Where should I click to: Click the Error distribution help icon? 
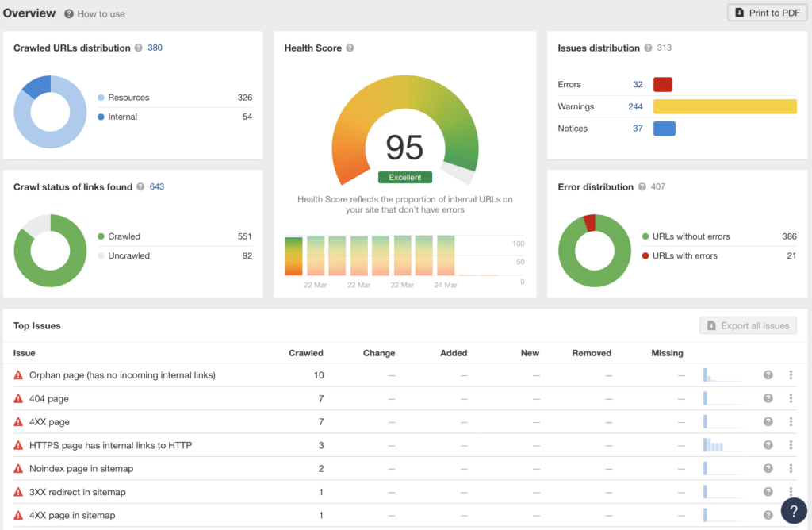point(642,186)
